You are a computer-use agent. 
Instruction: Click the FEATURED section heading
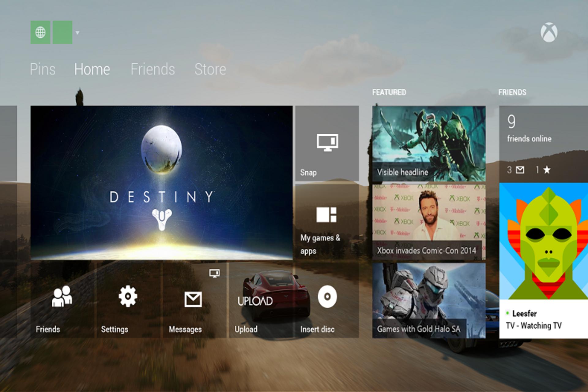pyautogui.click(x=389, y=92)
